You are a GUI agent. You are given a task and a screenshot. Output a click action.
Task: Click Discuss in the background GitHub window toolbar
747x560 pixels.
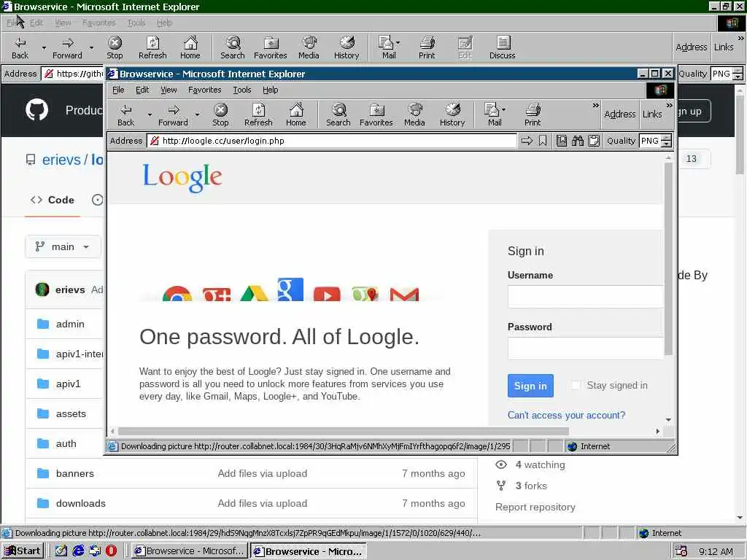point(502,47)
